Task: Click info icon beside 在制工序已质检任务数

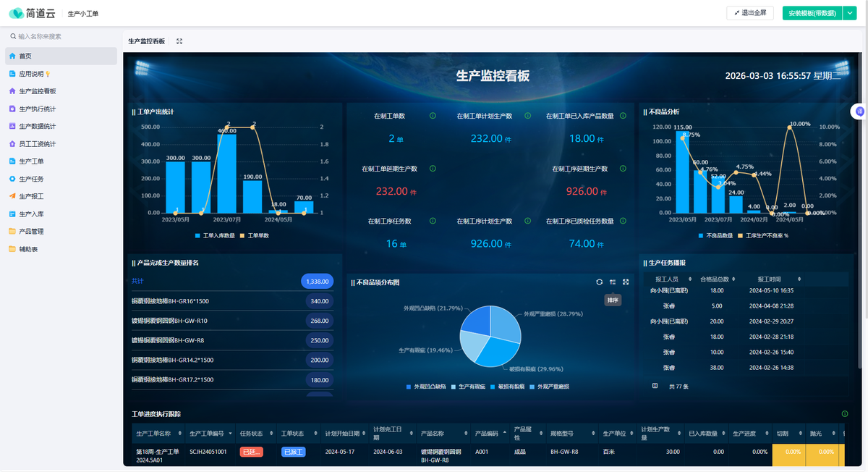Action: pos(624,221)
